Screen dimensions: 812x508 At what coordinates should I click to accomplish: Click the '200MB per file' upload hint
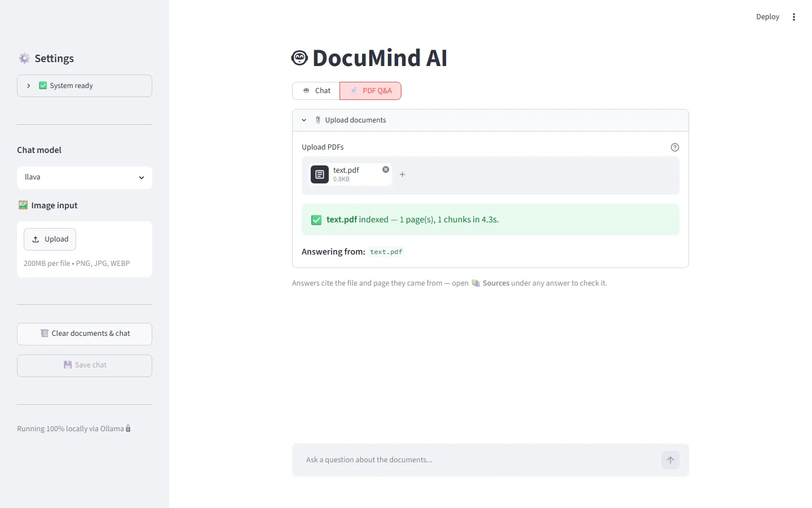point(77,264)
